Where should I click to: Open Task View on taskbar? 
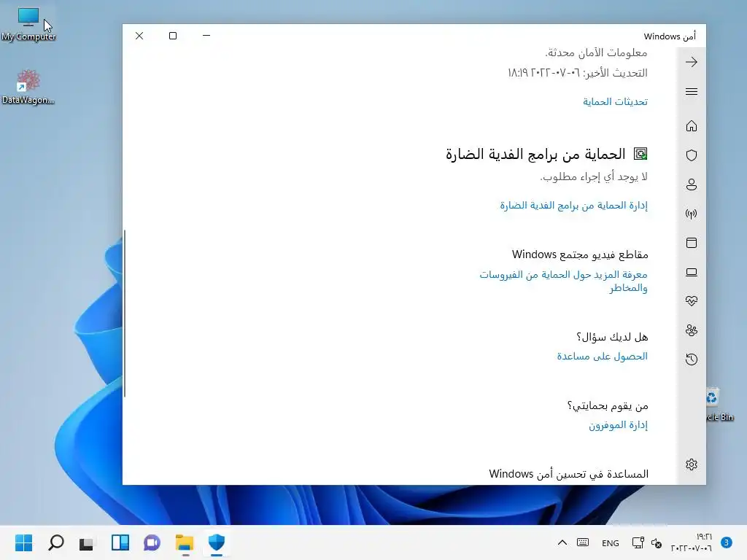coord(86,542)
